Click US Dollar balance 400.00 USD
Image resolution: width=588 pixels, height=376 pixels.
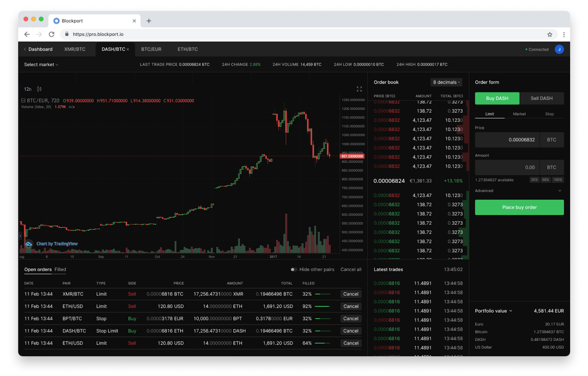(553, 347)
